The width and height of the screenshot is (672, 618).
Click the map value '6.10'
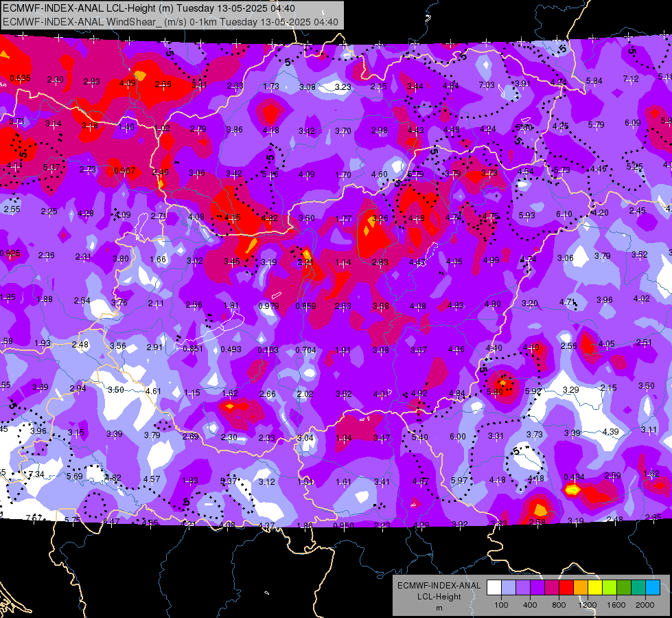[564, 214]
